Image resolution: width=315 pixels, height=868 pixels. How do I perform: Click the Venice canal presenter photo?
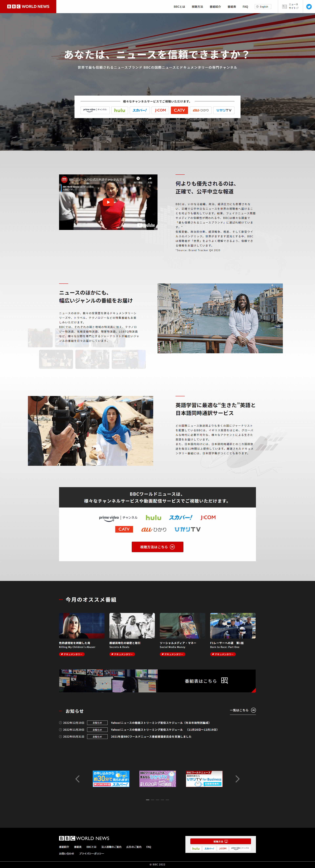coord(220,318)
